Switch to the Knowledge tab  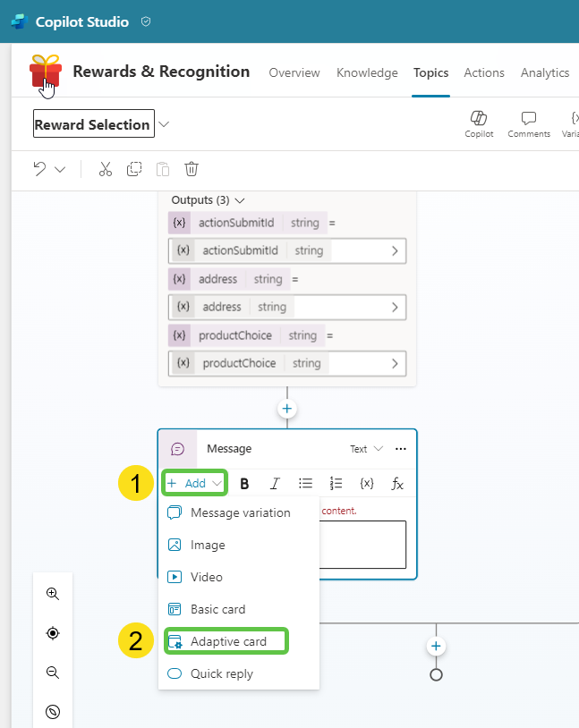367,72
